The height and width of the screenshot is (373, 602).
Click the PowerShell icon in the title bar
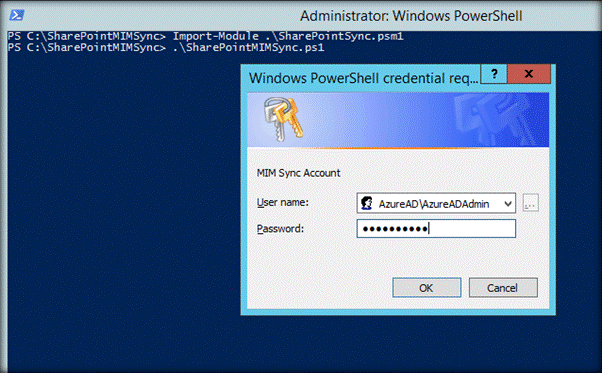(17, 15)
